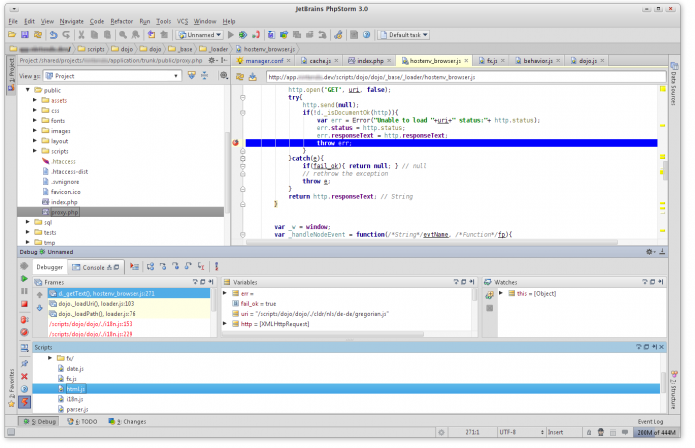Click the Step Into debugger icon

tap(163, 266)
